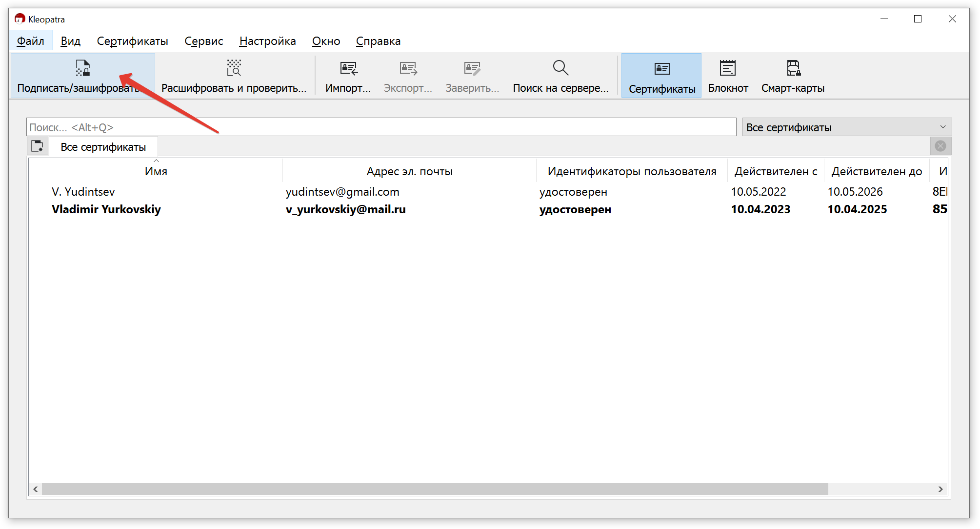Image resolution: width=980 pixels, height=529 pixels.
Task: Open the Сервис menu
Action: 203,41
